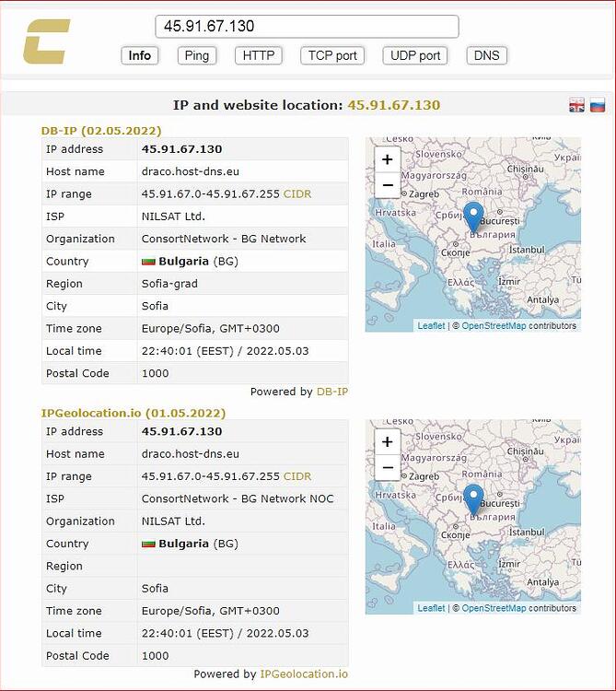Click București label on DB-IP map
Image resolution: width=616 pixels, height=691 pixels.
pyautogui.click(x=499, y=221)
